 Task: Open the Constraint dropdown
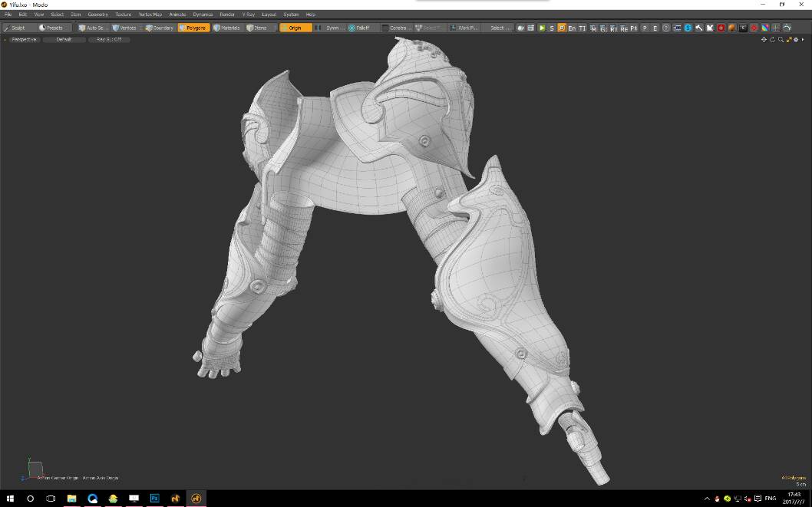397,28
